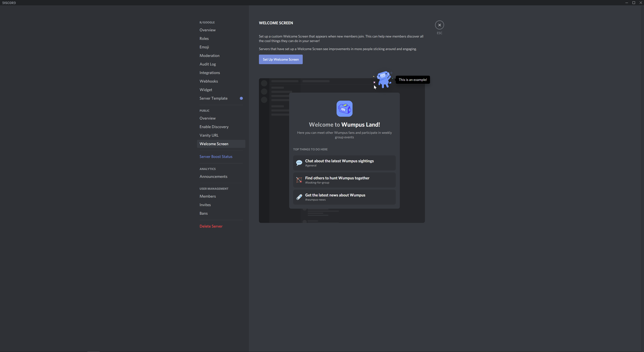Click the rolled newspaper emoji icon

click(299, 197)
